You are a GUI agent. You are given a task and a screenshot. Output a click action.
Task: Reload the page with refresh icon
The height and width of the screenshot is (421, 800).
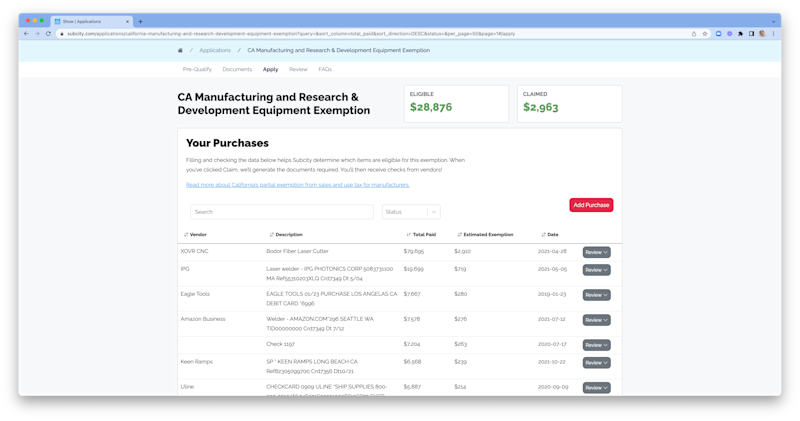click(48, 34)
